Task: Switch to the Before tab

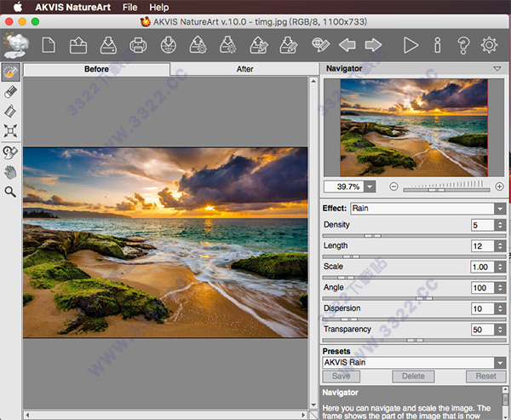Action: (x=96, y=69)
